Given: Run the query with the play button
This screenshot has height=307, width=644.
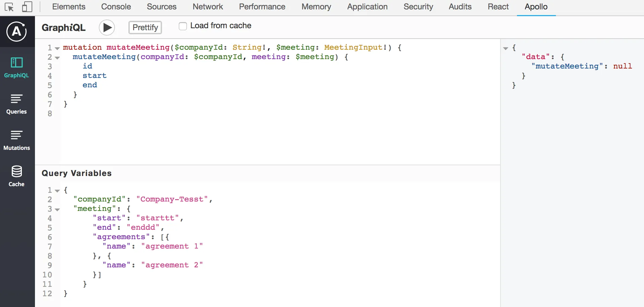Looking at the screenshot, I should [x=107, y=28].
